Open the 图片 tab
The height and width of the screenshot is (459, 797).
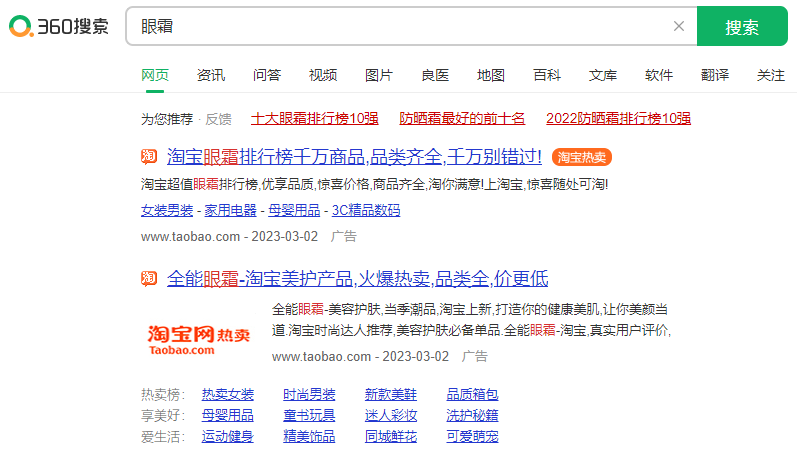click(379, 75)
